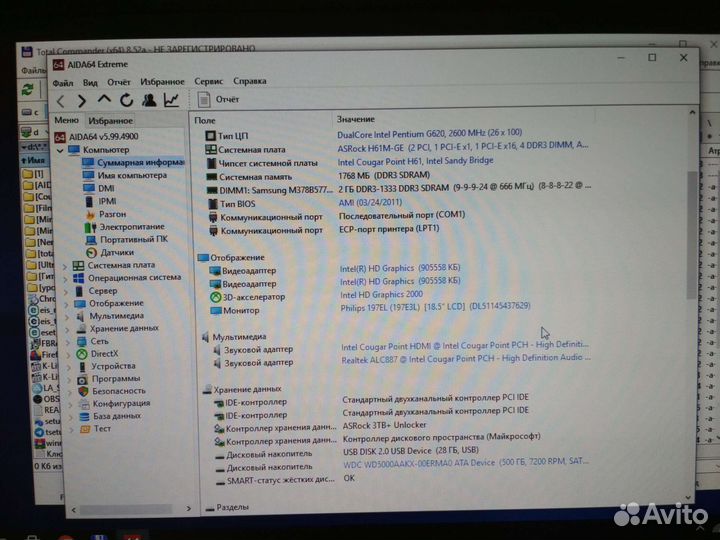Open the DualCore Intel Pentium G620 link
720x540 pixels.
(429, 133)
